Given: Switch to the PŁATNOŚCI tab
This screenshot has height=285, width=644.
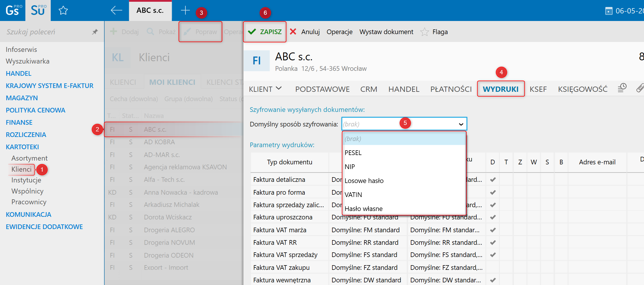Looking at the screenshot, I should tap(451, 89).
